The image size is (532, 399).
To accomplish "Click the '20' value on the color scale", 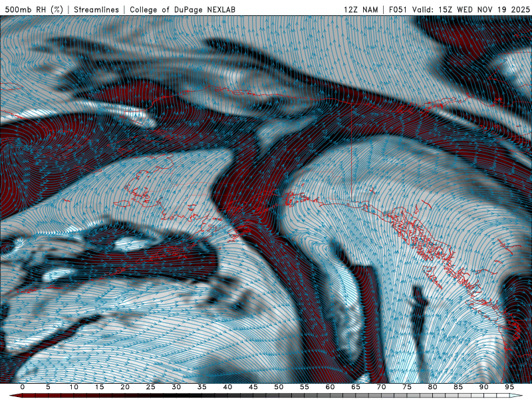I will pos(125,387).
